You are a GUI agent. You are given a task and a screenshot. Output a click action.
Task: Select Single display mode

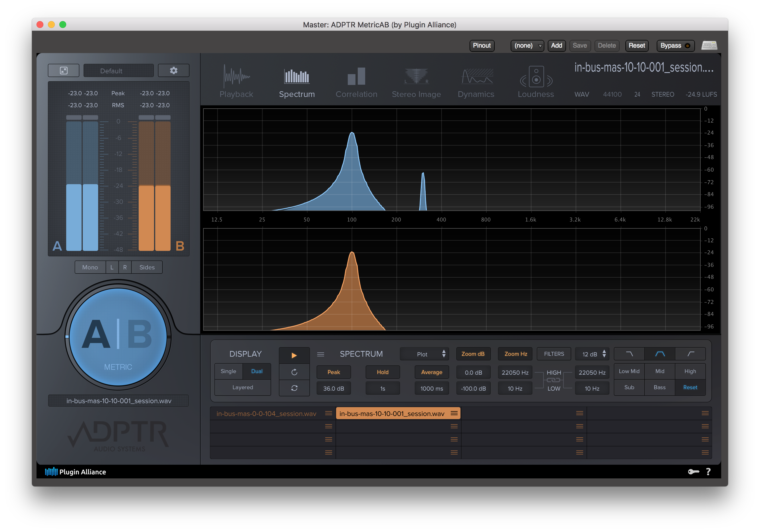pyautogui.click(x=229, y=371)
